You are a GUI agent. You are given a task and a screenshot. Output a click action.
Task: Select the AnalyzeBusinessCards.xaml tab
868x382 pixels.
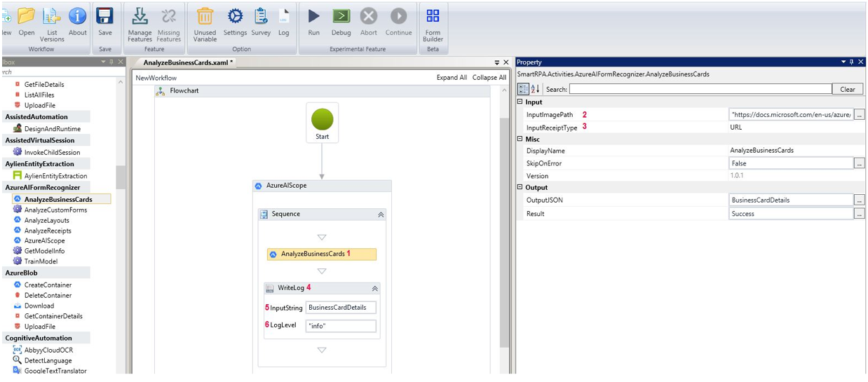(x=188, y=62)
